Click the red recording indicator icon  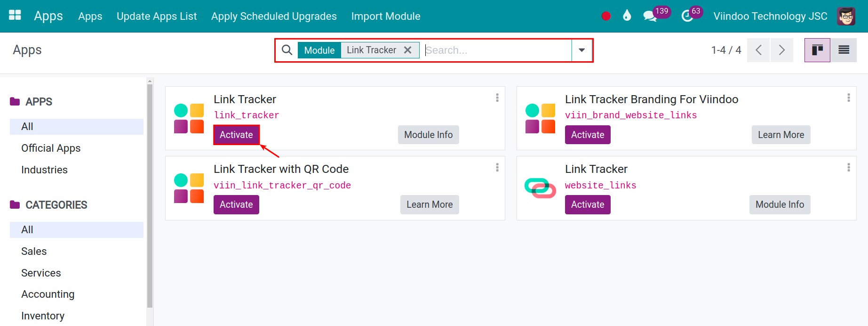coord(606,16)
